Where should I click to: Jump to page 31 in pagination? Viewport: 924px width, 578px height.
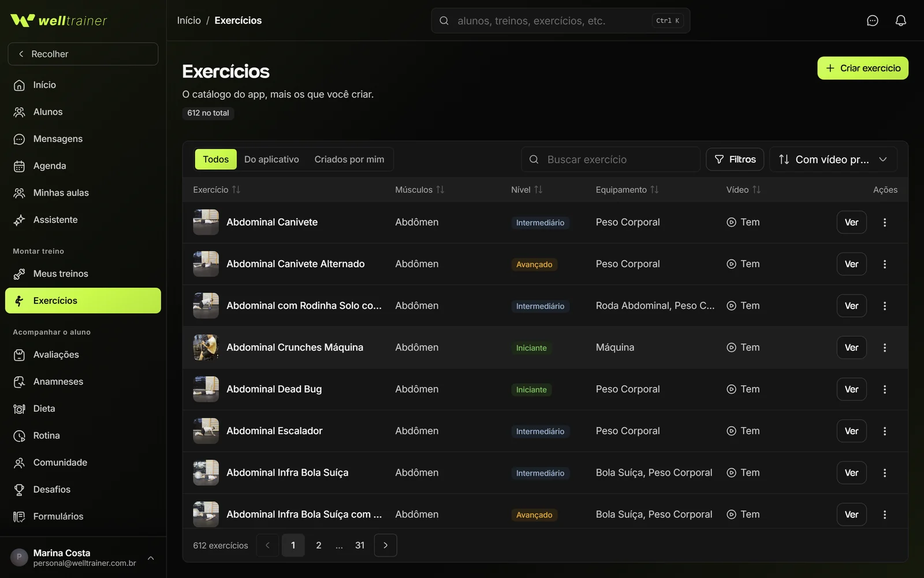(360, 545)
